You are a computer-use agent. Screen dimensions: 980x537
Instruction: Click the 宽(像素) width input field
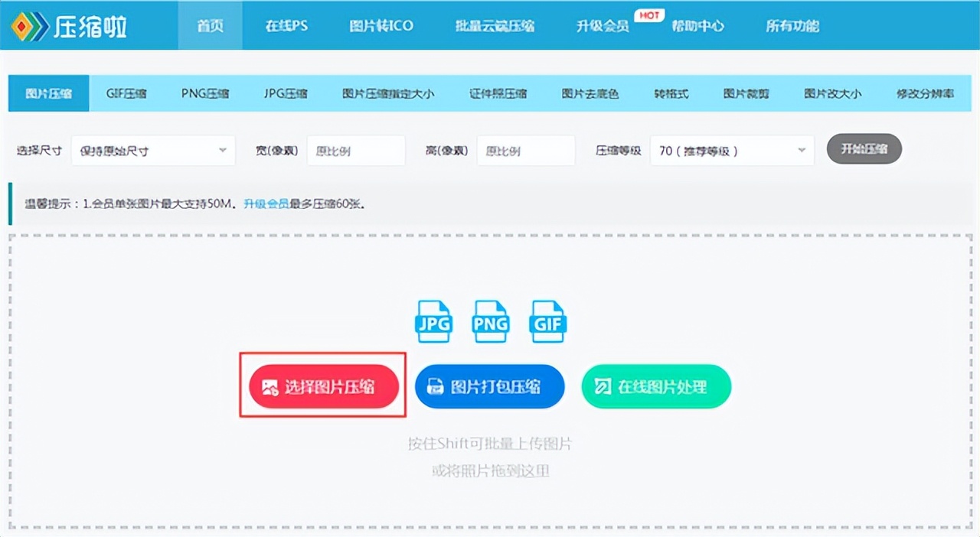tap(356, 150)
